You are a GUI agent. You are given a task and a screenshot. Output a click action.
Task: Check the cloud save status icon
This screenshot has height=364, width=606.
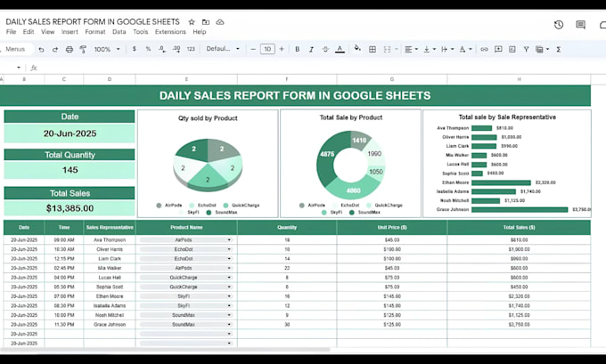pos(220,22)
